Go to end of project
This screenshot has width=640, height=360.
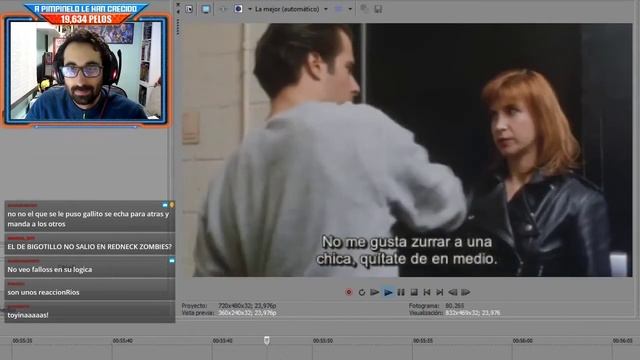point(440,292)
